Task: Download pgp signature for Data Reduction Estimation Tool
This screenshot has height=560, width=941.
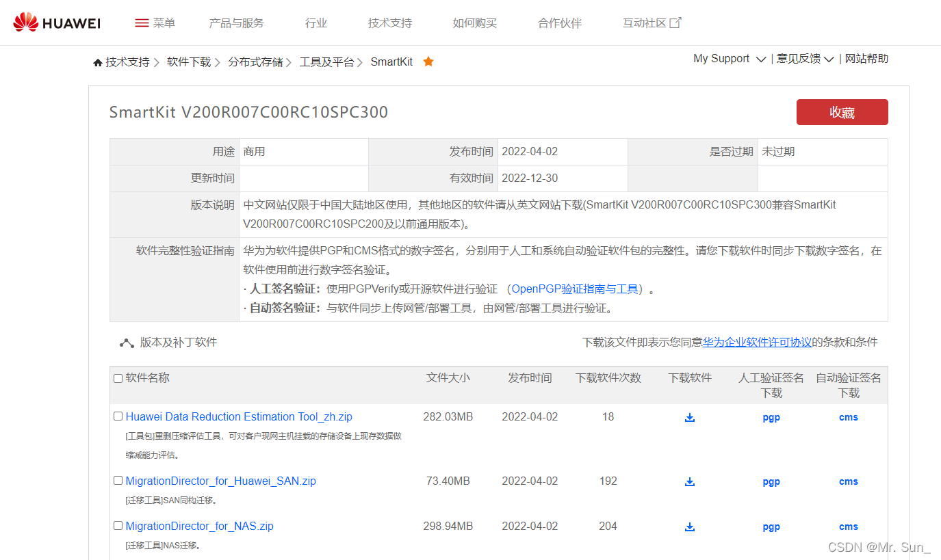Action: [x=771, y=418]
